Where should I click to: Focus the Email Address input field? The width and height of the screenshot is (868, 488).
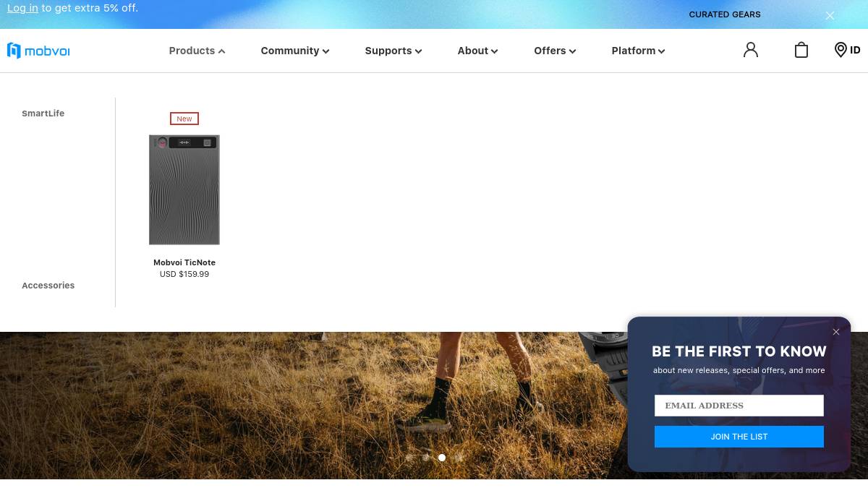739,406
